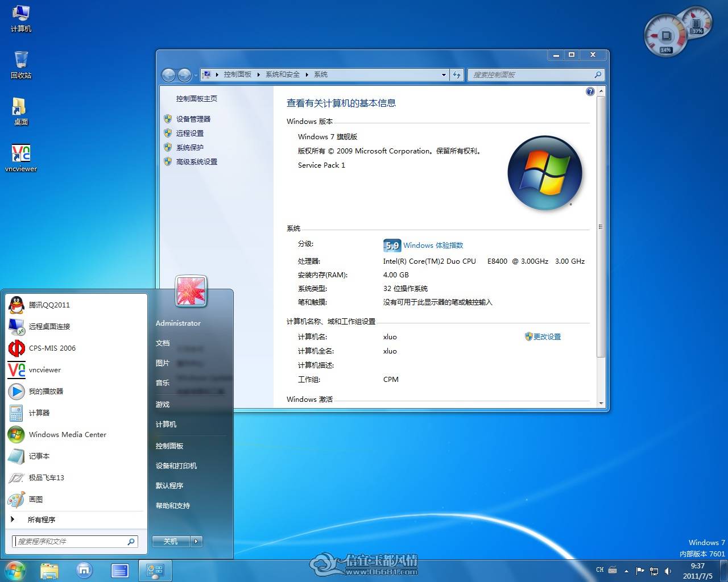The height and width of the screenshot is (582, 728).
Task: Click the CH input language indicator
Action: coord(600,569)
